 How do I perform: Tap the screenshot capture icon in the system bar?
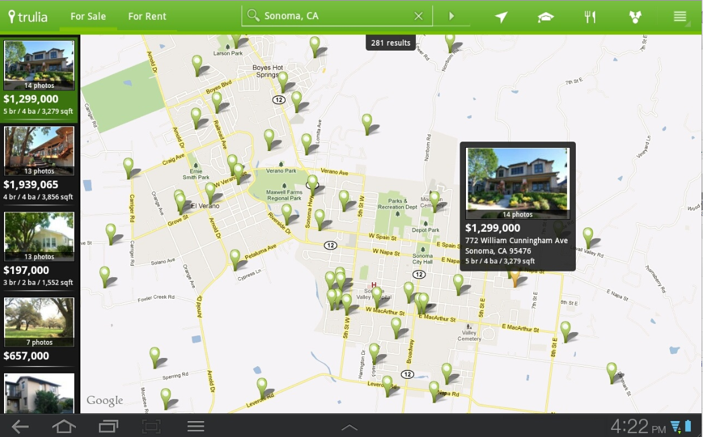151,426
